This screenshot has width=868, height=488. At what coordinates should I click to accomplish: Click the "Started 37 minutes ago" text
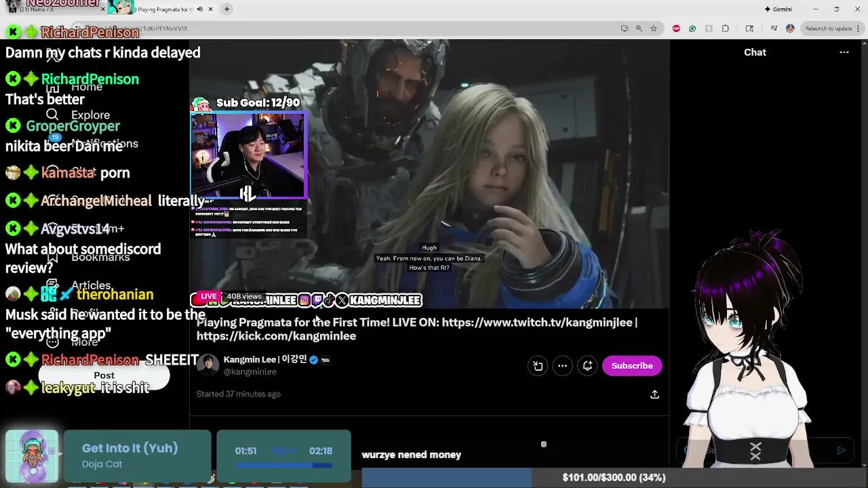coord(238,394)
